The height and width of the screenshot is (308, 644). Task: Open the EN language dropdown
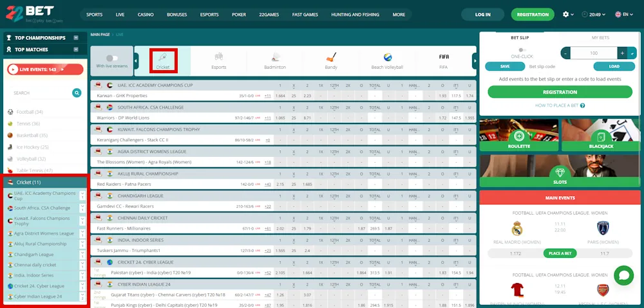(622, 14)
